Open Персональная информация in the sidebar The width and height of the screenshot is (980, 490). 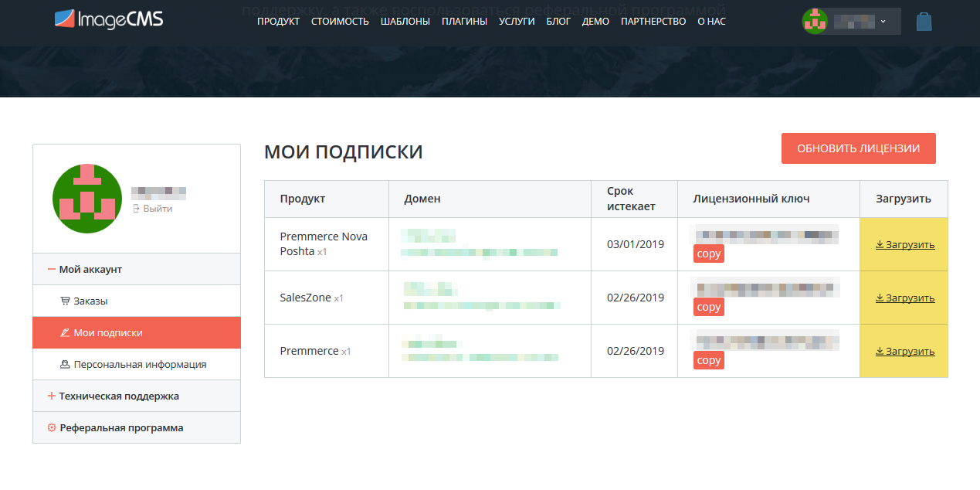point(137,364)
